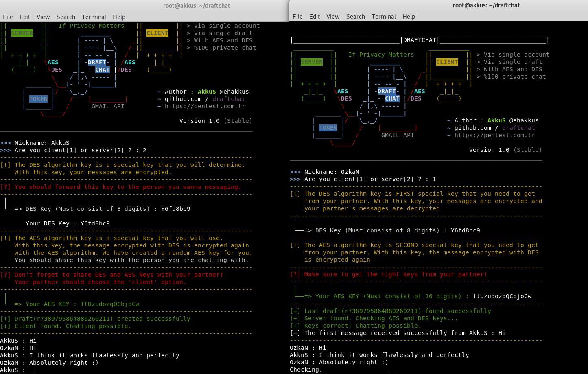
Task: Click 'Your DES Key : Y6fd8bc9' text
Action: [x=68, y=223]
